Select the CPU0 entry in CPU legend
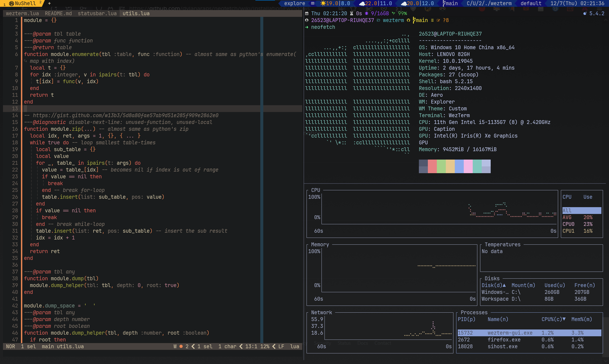This screenshot has width=609, height=364. 568,224
